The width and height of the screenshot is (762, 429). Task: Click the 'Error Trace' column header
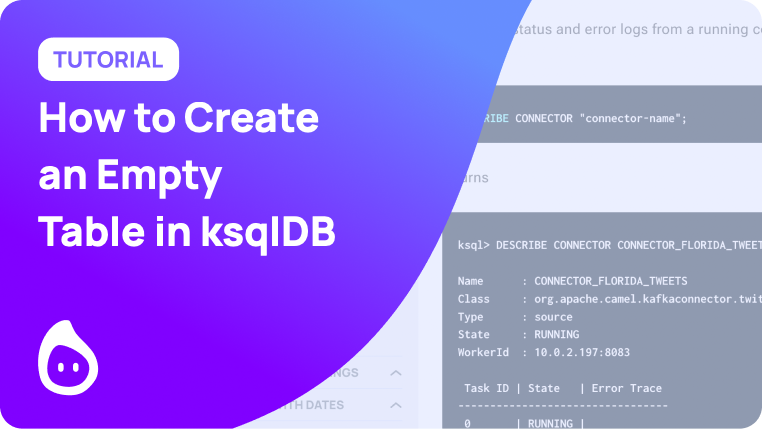coord(621,388)
